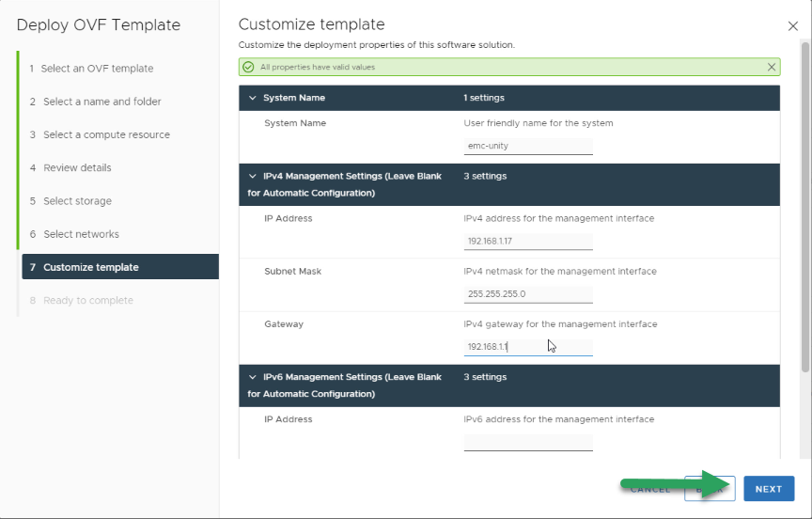Screen dimensions: 812x519
Task: Collapse the IPv4 Management Settings section
Action: click(x=252, y=176)
